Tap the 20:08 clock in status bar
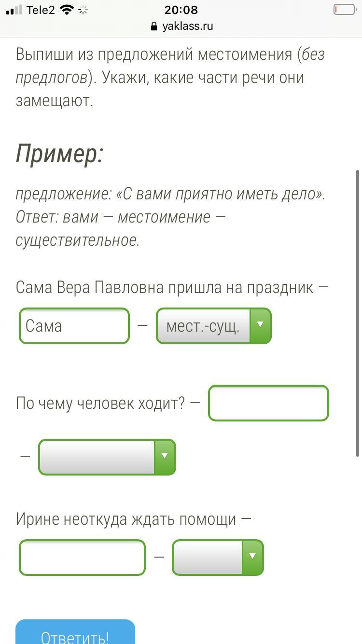362x644 pixels. coord(181,10)
